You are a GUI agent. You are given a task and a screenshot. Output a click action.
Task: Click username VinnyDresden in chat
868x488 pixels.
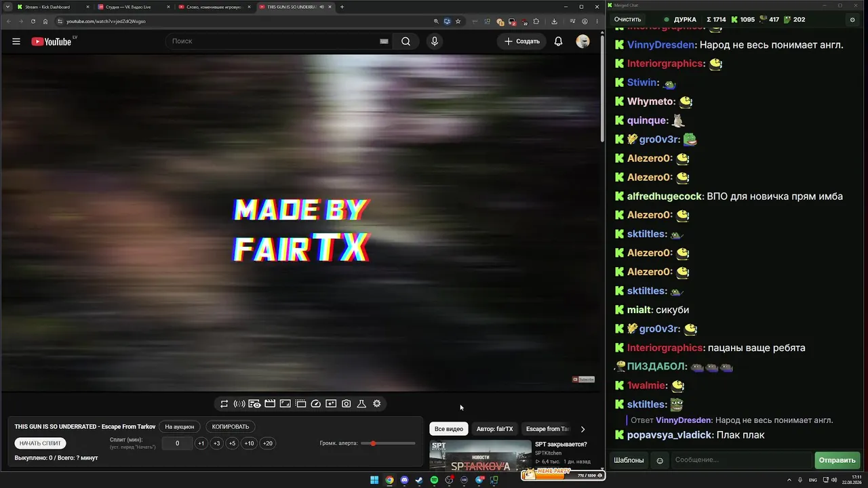point(661,45)
